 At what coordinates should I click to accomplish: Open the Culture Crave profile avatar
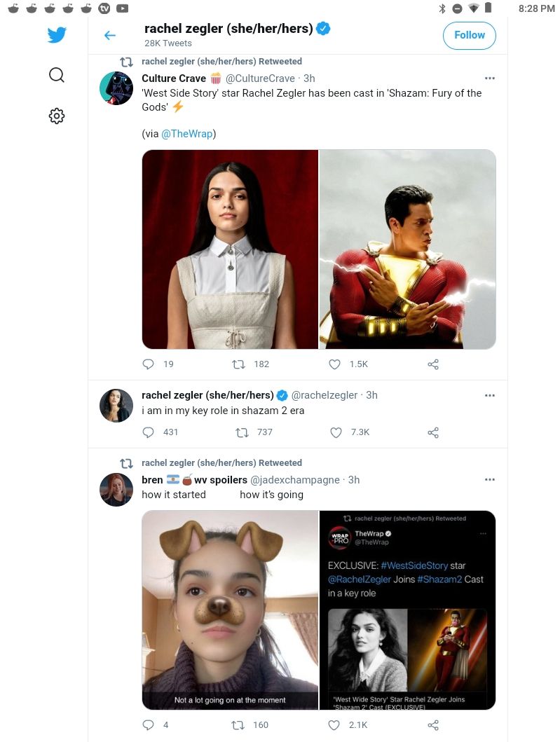pos(116,88)
